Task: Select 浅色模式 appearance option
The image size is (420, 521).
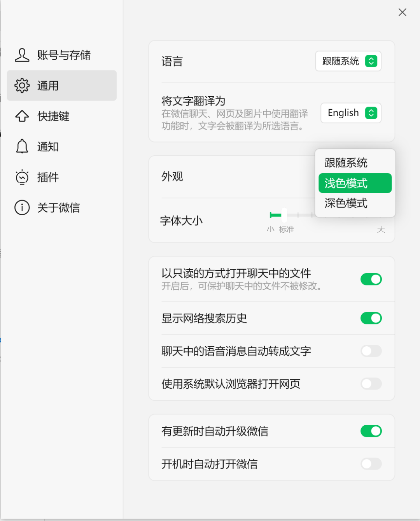Action: [355, 183]
